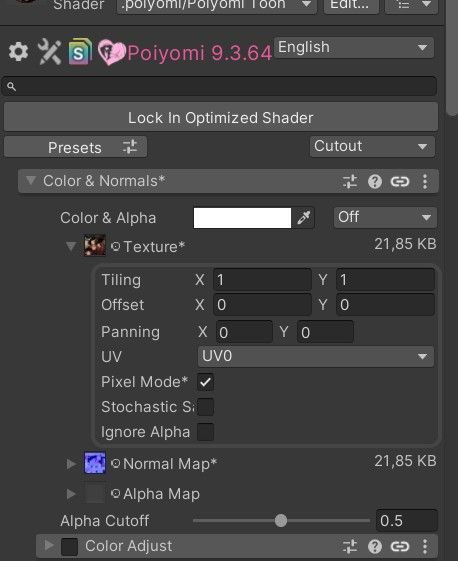Viewport: 458px width, 561px height.
Task: Pick color with the eyedropper icon
Action: (303, 218)
